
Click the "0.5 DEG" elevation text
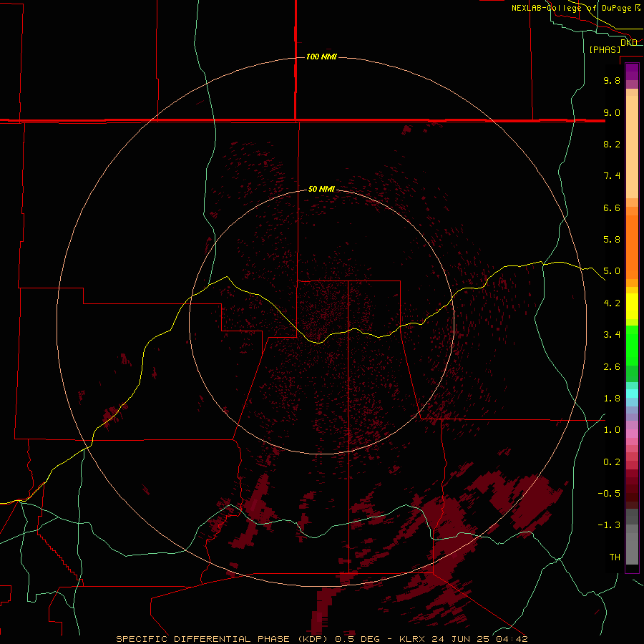358,639
